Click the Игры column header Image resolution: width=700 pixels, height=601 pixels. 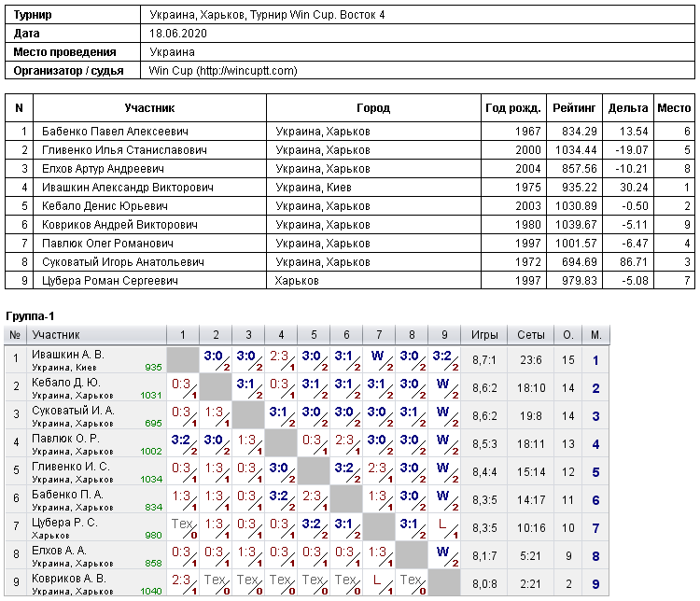(x=484, y=335)
